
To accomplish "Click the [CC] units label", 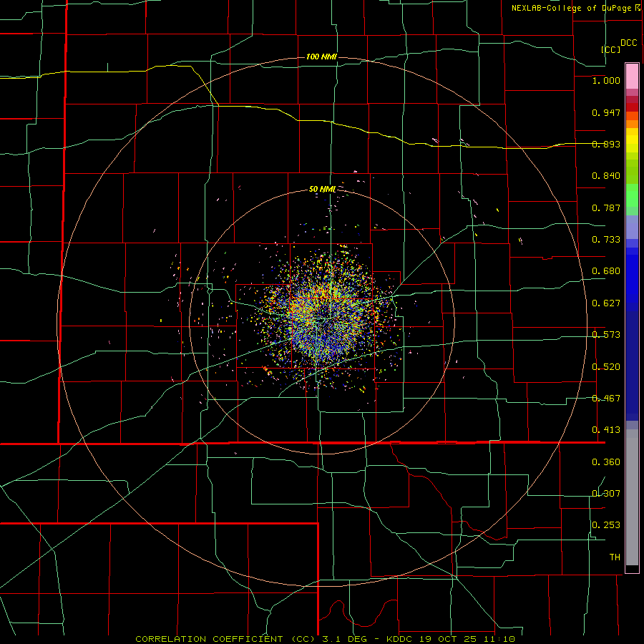I will click(x=611, y=49).
